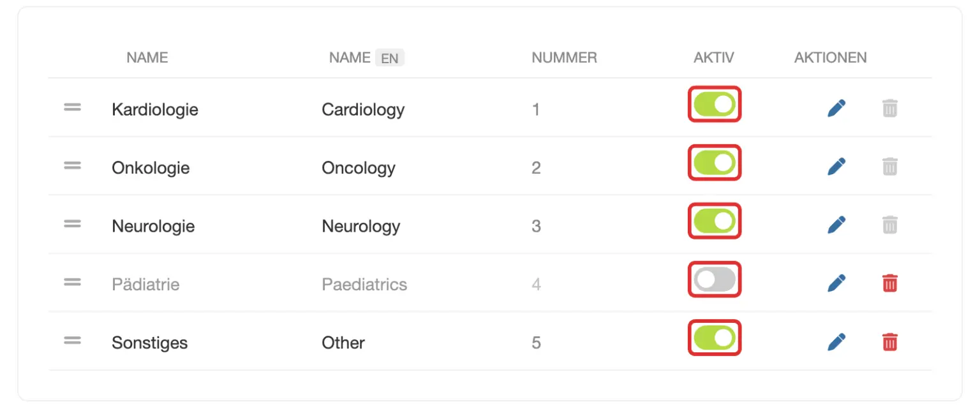
Task: Enable the Aktiv toggle for Pädiatrie
Action: [x=715, y=280]
